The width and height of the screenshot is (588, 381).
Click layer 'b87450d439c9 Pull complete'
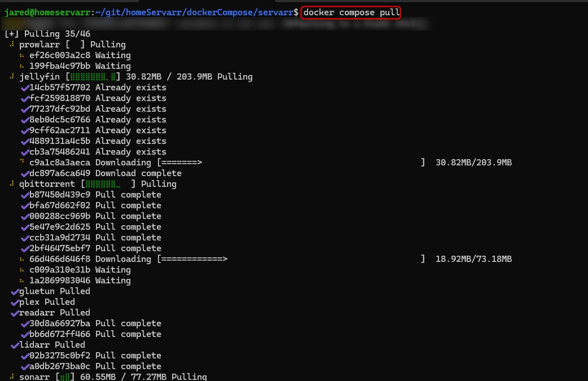pyautogui.click(x=95, y=195)
